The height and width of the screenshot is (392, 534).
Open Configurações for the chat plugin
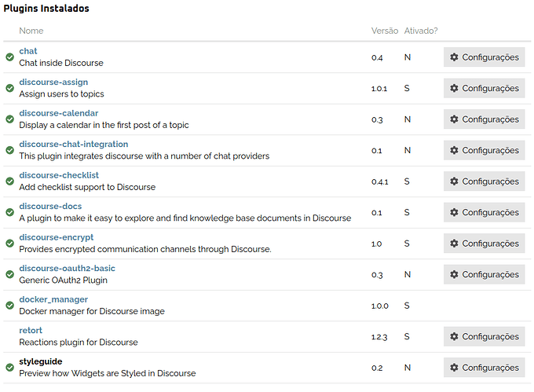[x=484, y=57]
